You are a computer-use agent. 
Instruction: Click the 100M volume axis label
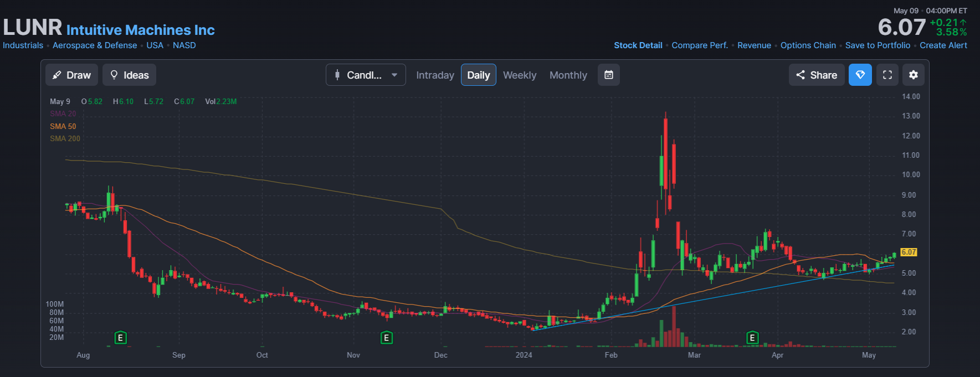[x=55, y=304]
